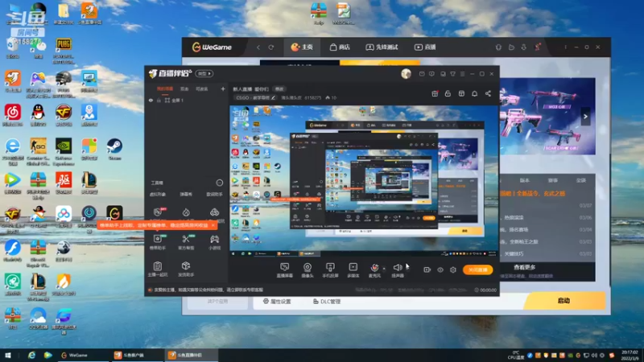Toggle the lock on the fullscreen source
Viewport: 644px width, 362px height.
click(x=159, y=100)
